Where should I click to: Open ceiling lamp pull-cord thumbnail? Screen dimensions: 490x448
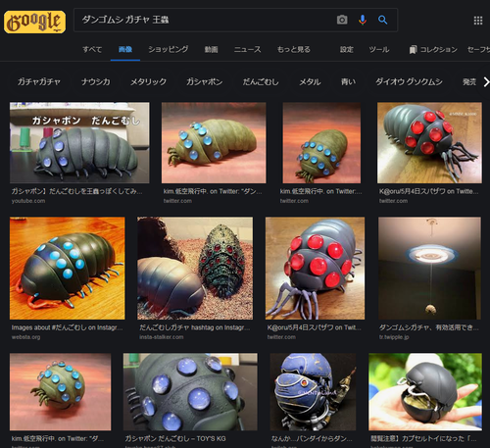[x=429, y=268]
